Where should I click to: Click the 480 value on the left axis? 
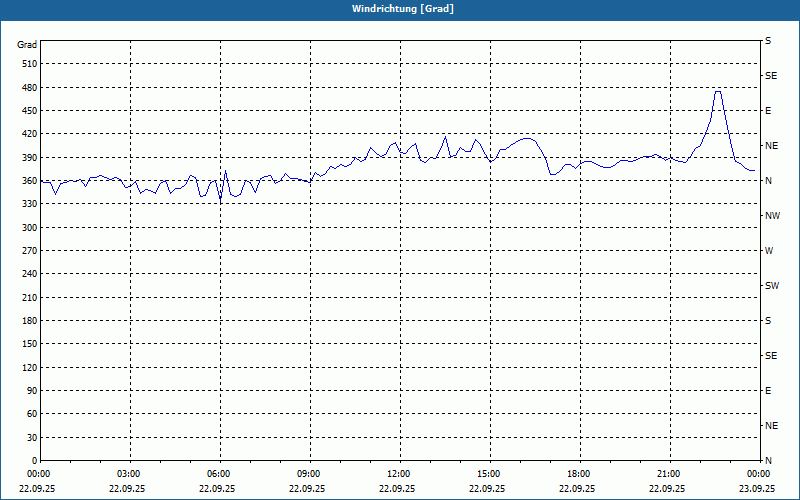coord(30,88)
